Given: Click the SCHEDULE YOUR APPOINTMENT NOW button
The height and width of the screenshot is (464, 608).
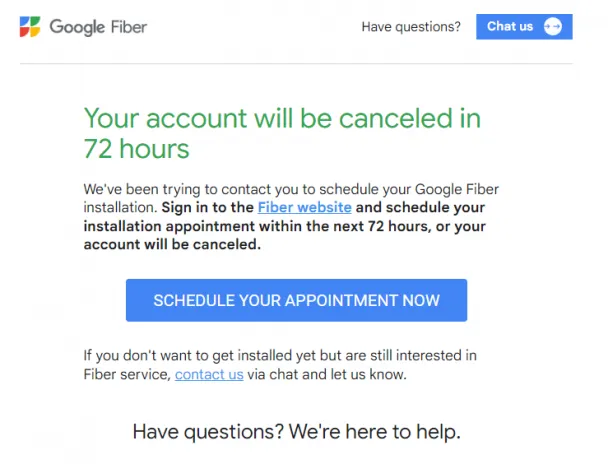Looking at the screenshot, I should (x=296, y=300).
